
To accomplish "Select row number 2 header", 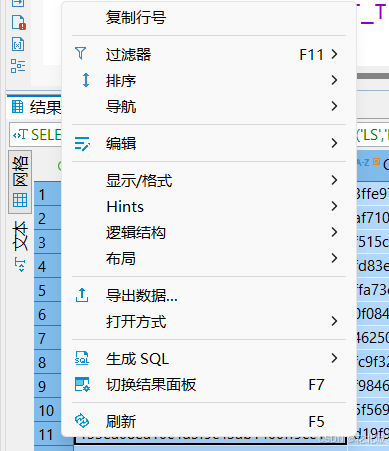I will pyautogui.click(x=48, y=218).
